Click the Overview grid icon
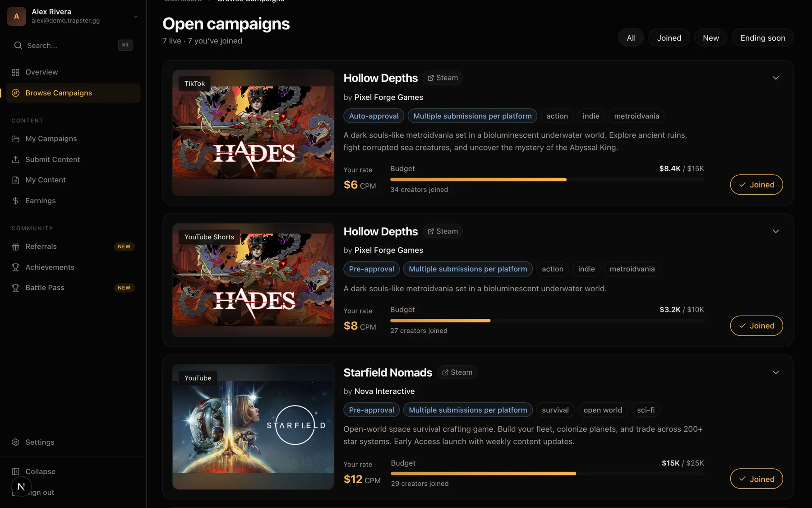Viewport: 812px width, 508px height. [16, 72]
